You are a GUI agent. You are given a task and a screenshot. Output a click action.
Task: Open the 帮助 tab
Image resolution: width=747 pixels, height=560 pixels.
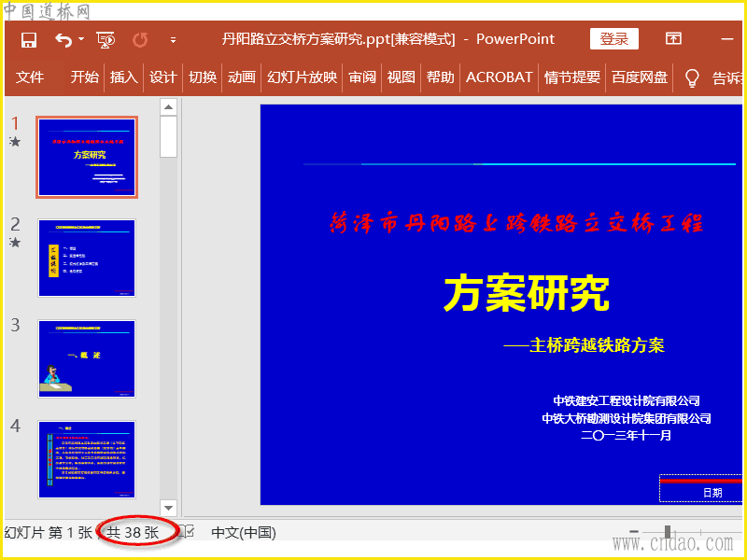440,77
